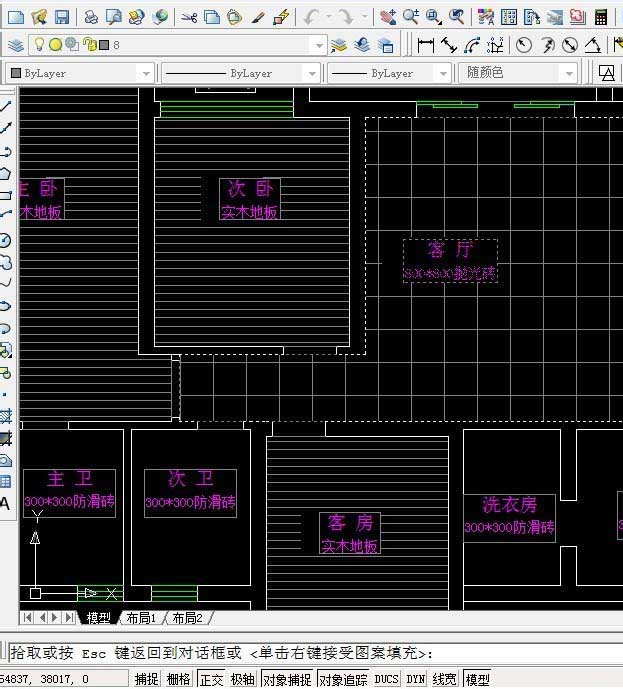This screenshot has width=623, height=689.
Task: Toggle 捕捉 snap mode in status bar
Action: tap(147, 679)
